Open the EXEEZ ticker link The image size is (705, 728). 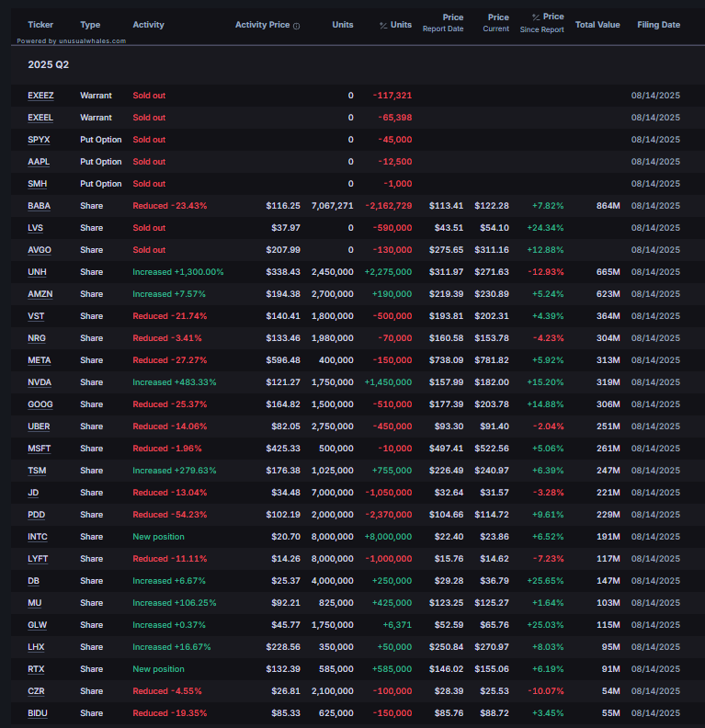coord(40,96)
